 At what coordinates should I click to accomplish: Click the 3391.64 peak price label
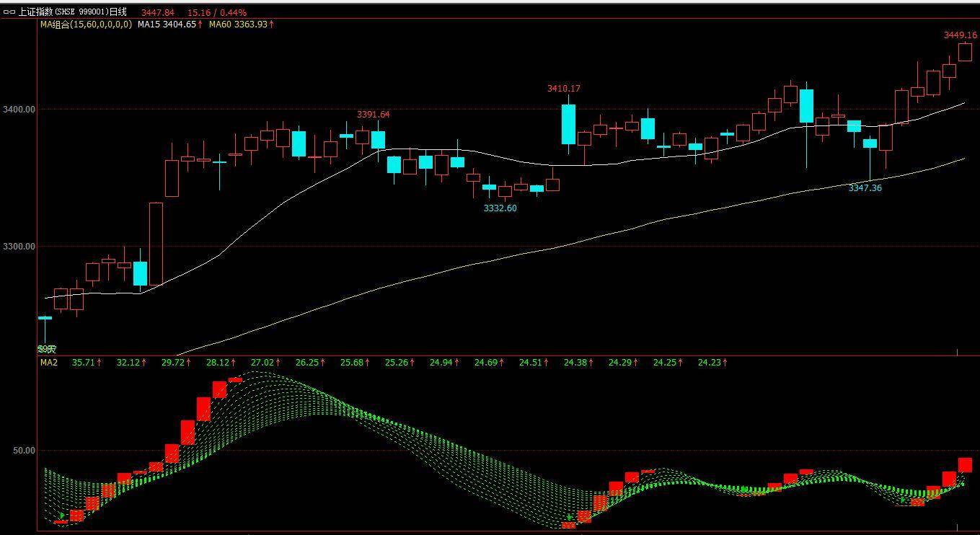pyautogui.click(x=374, y=114)
